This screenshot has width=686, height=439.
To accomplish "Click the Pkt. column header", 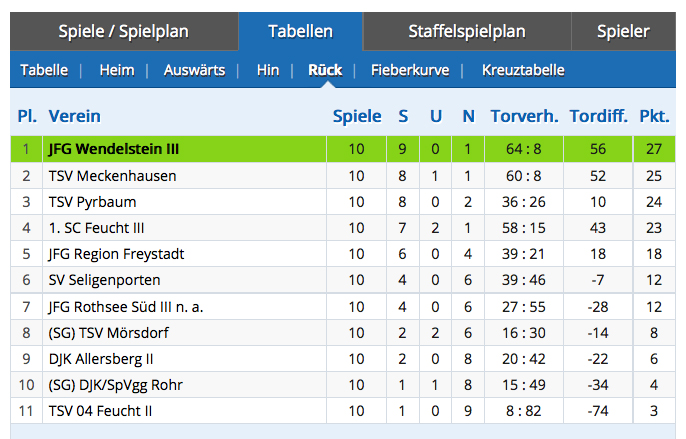I will pyautogui.click(x=654, y=116).
